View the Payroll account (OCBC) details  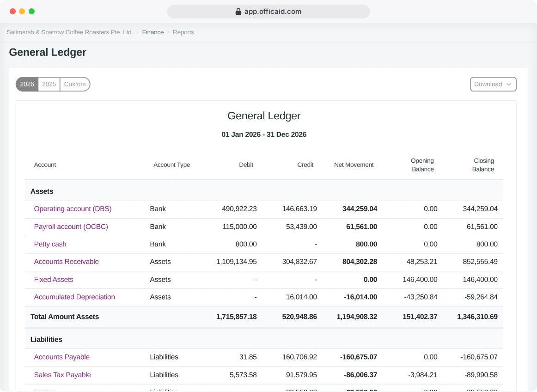point(71,227)
